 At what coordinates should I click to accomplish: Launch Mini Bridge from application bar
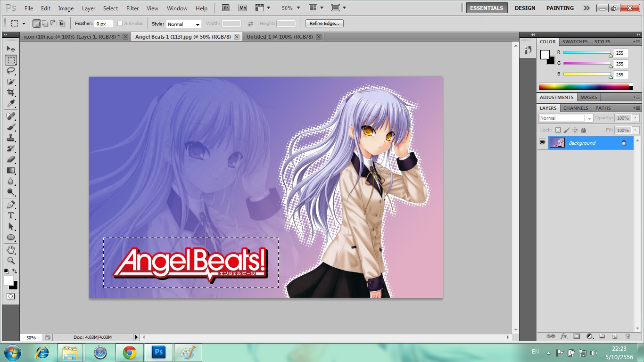click(242, 8)
